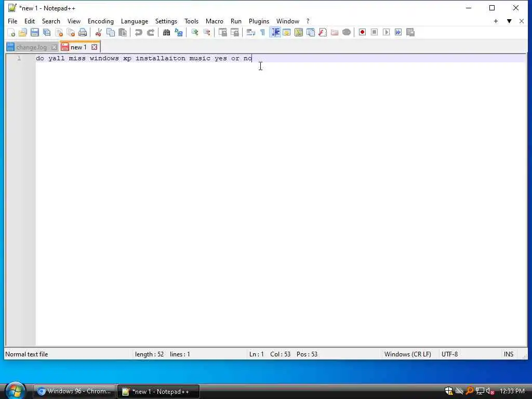
Task: Toggle Synchronize Horizontal Scrolling
Action: click(x=234, y=32)
